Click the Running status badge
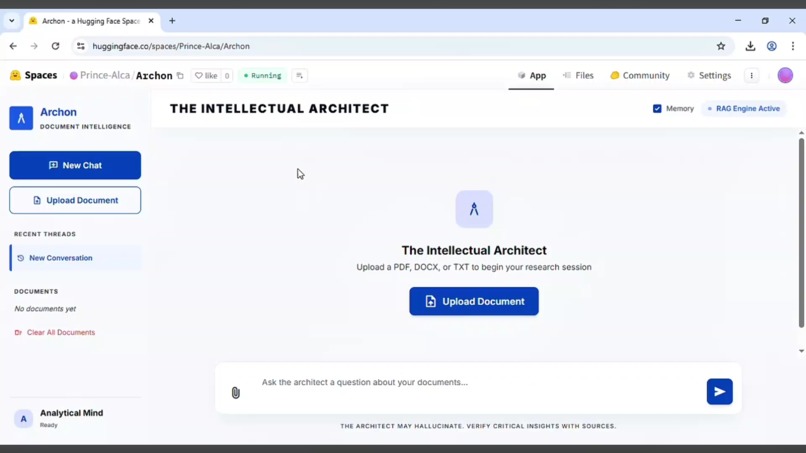 click(x=263, y=76)
